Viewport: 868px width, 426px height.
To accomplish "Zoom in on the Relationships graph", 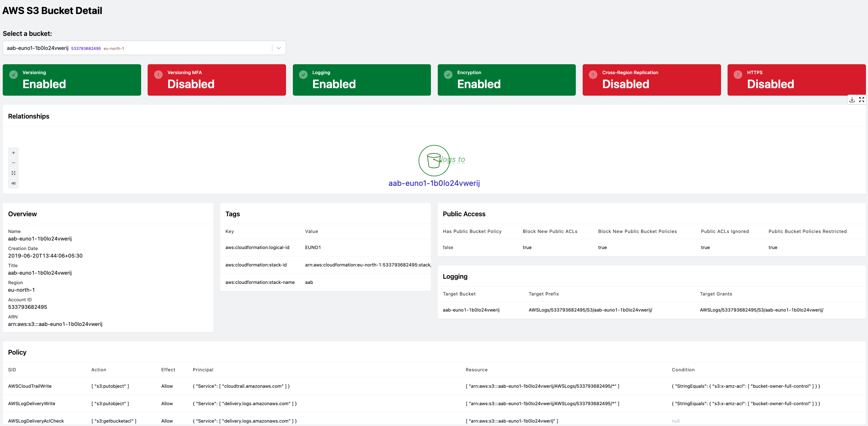I will (13, 153).
